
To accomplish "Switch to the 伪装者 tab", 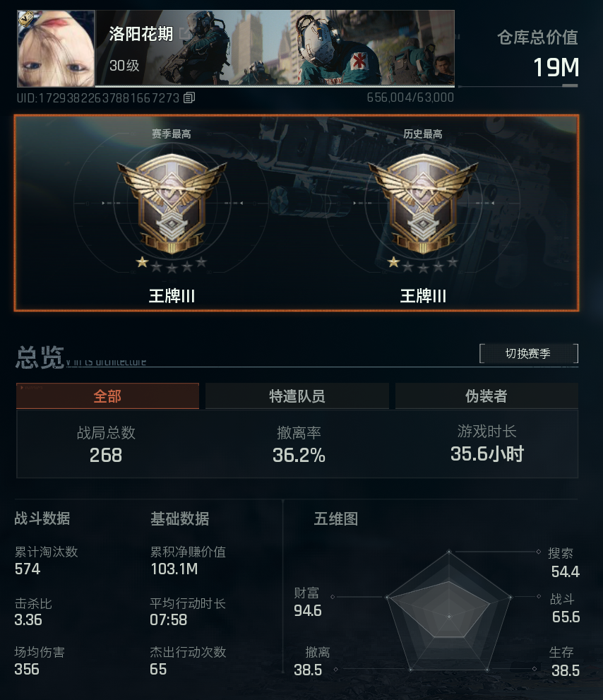I will 486,396.
